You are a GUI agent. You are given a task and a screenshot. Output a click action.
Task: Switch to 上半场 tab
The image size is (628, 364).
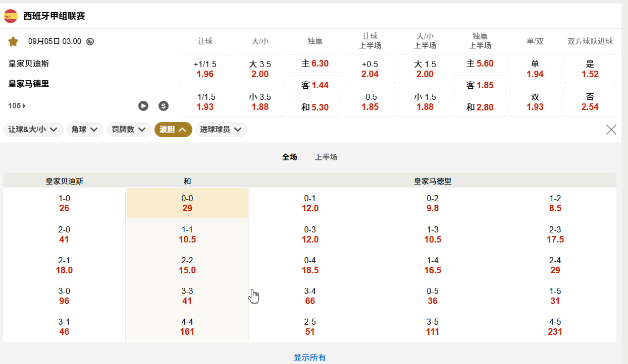point(326,157)
